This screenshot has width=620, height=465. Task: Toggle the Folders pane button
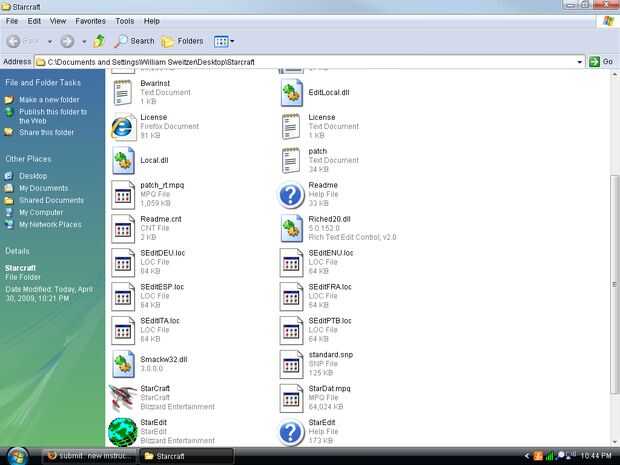(x=182, y=41)
